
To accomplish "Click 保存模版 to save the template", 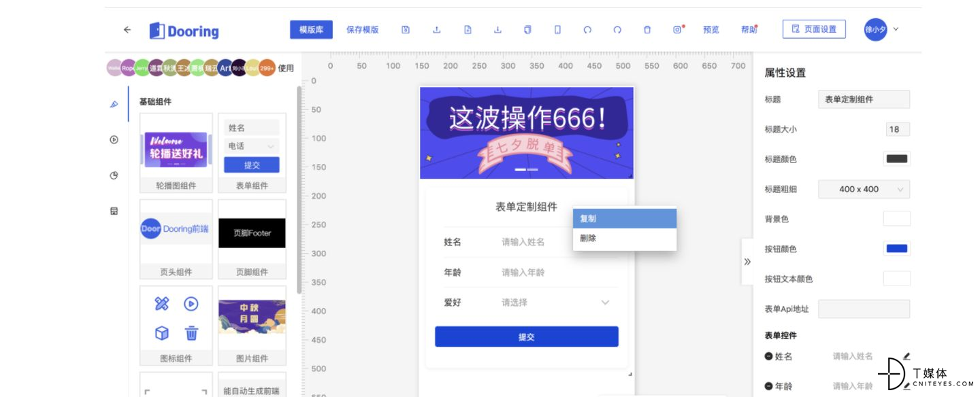I will click(362, 30).
